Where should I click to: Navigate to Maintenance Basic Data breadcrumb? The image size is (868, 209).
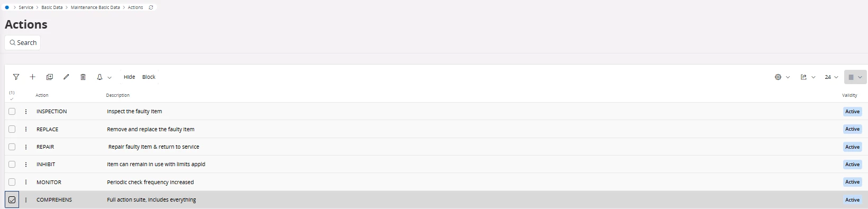95,7
